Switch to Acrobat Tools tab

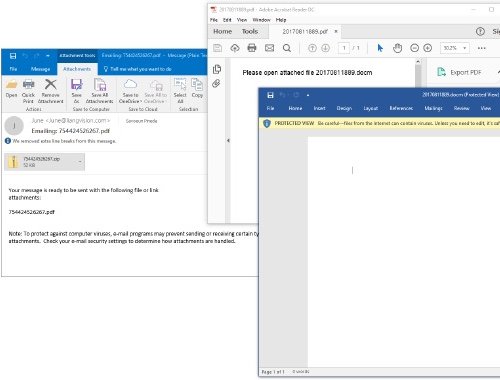[x=250, y=32]
